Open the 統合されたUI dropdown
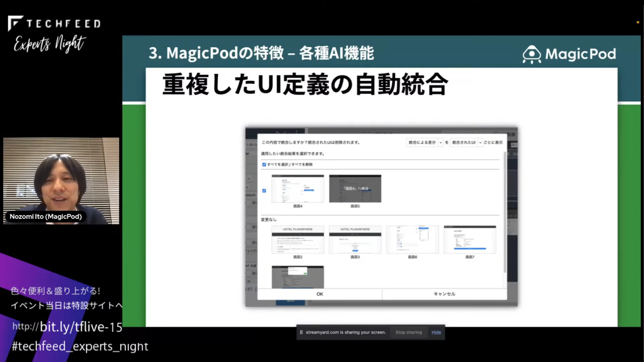Screen dimensions: 644x362 (x=466, y=142)
